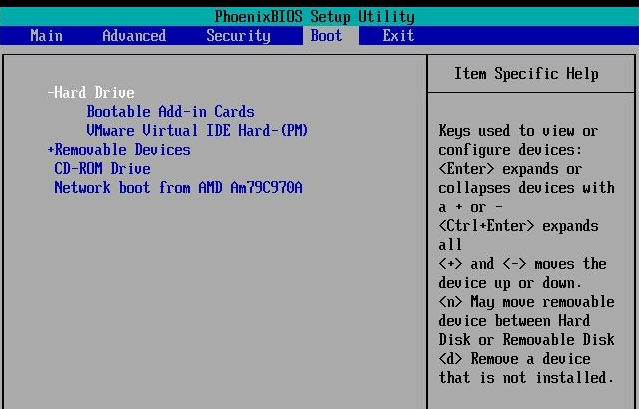Select the CD-ROM Drive boot device
Image resolution: width=639 pixels, height=409 pixels.
coord(102,168)
